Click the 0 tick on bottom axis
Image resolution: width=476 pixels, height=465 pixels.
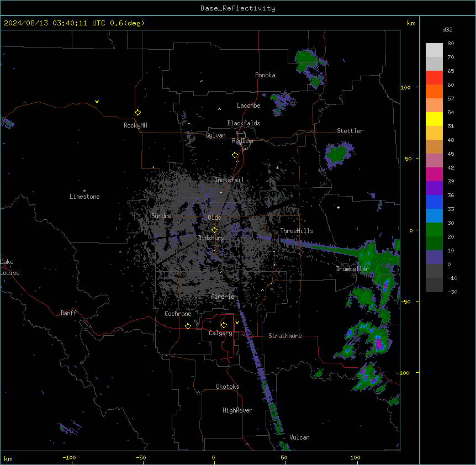coord(213,457)
